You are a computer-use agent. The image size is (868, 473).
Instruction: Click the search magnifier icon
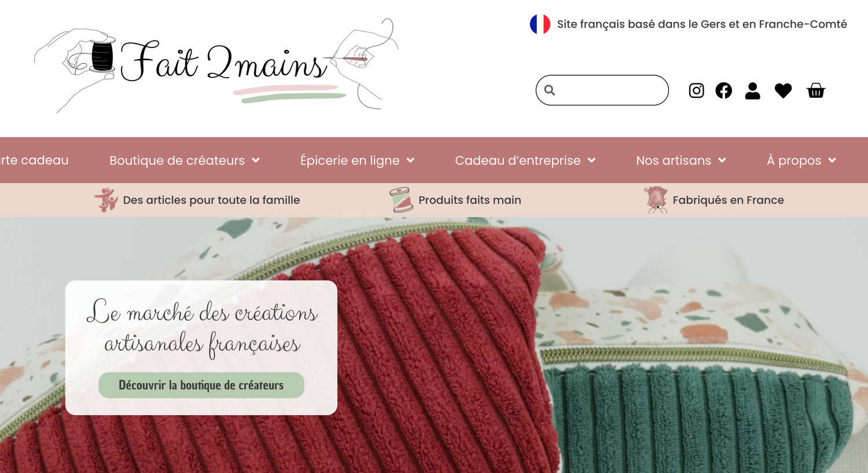pyautogui.click(x=550, y=90)
